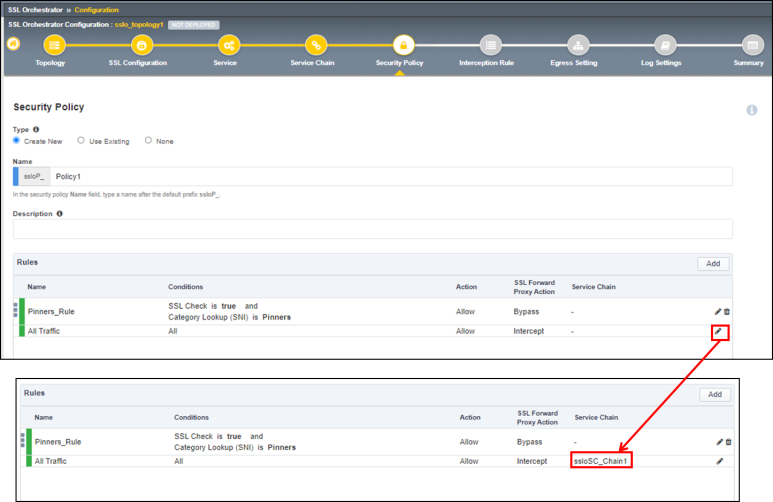
Task: Click the All Traffic name in the upper Rules table
Action: (44, 331)
